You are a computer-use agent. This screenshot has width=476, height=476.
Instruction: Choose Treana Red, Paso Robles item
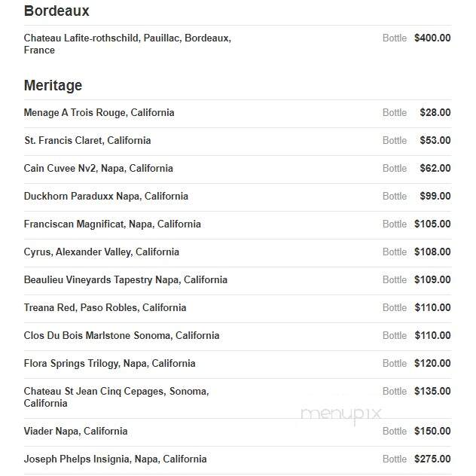pos(105,308)
